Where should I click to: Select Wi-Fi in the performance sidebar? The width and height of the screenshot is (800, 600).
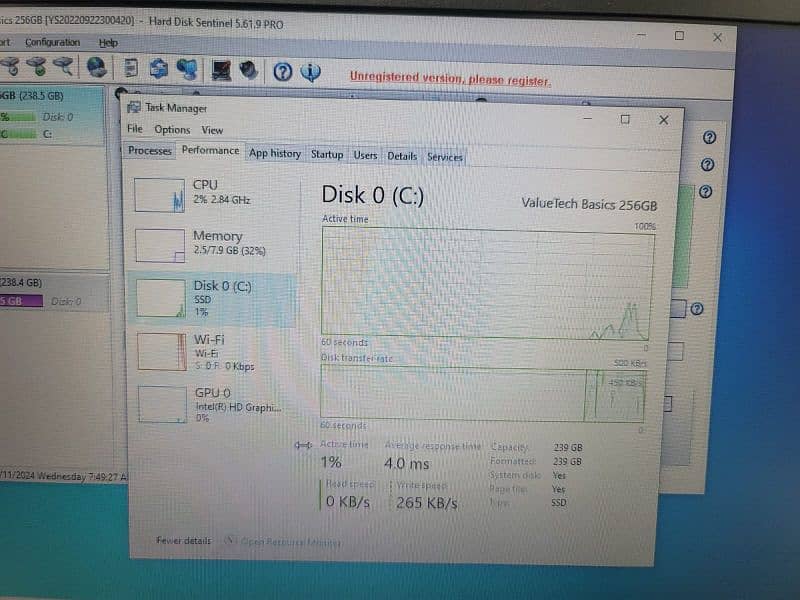tap(209, 346)
